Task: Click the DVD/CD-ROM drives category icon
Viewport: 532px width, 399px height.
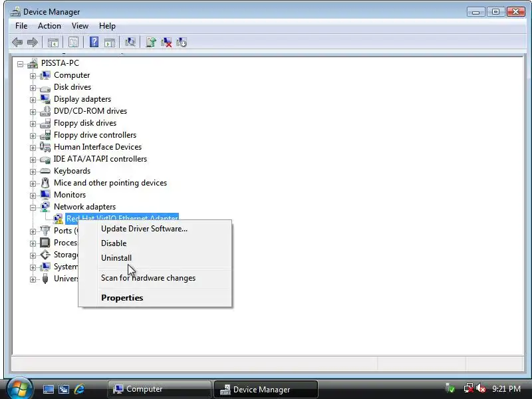Action: [45, 111]
